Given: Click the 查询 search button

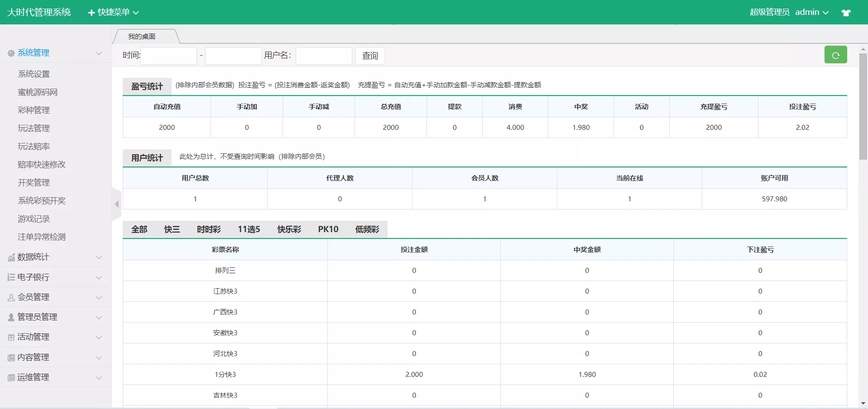Looking at the screenshot, I should [x=369, y=56].
